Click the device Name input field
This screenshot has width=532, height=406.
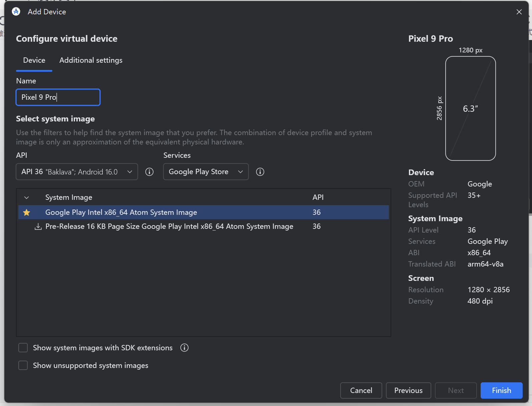(x=58, y=97)
